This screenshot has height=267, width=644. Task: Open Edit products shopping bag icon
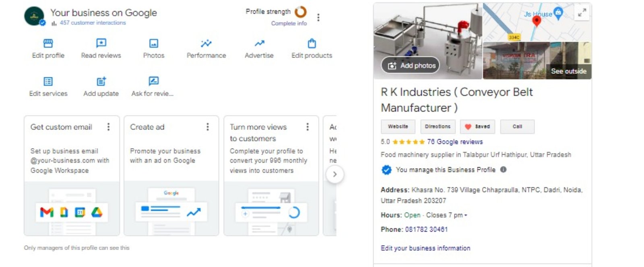[312, 43]
